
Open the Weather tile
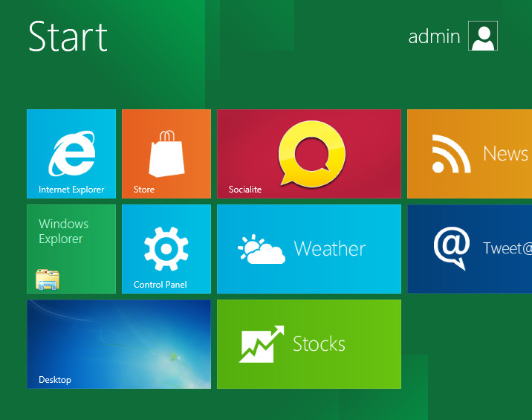[x=309, y=249]
